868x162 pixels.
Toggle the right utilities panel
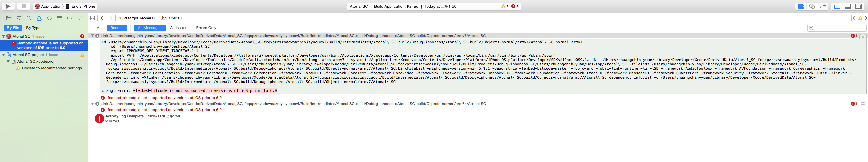pyautogui.click(x=858, y=6)
